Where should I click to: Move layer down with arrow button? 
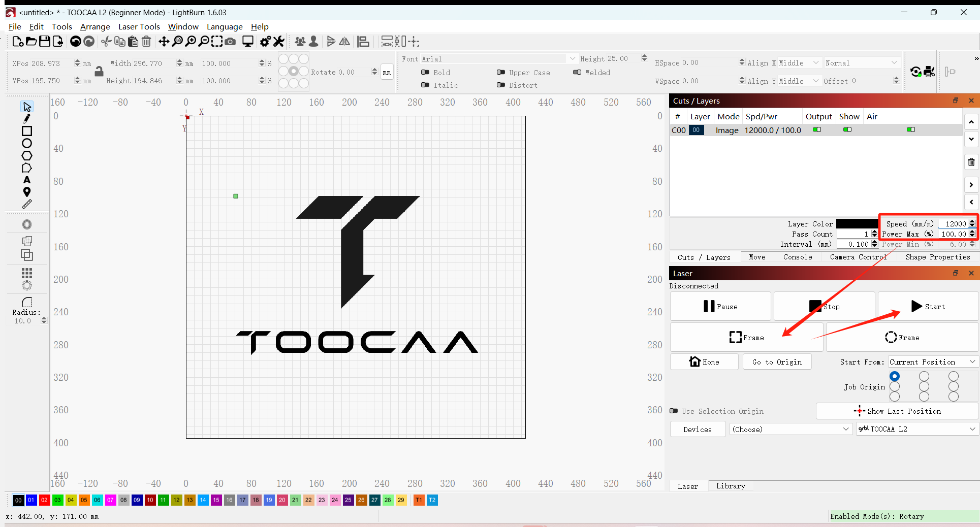(x=971, y=139)
